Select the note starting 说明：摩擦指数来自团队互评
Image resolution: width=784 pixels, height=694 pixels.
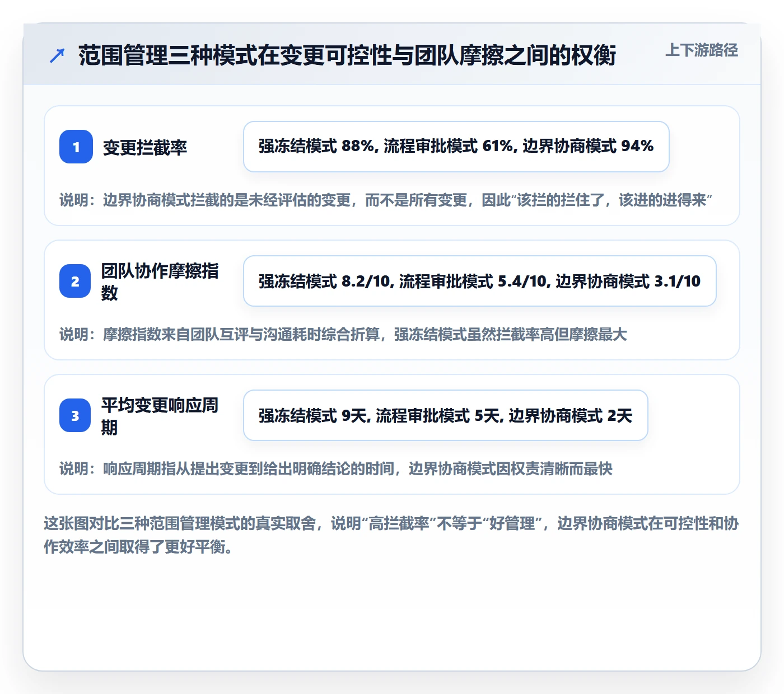click(343, 334)
